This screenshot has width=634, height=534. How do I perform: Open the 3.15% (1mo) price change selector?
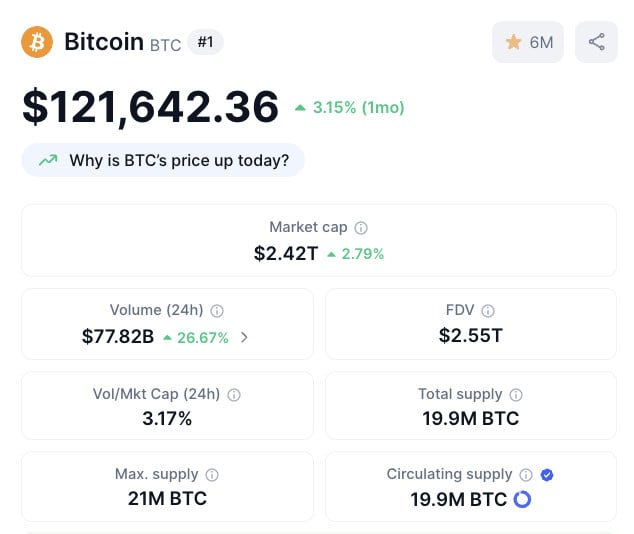[350, 108]
